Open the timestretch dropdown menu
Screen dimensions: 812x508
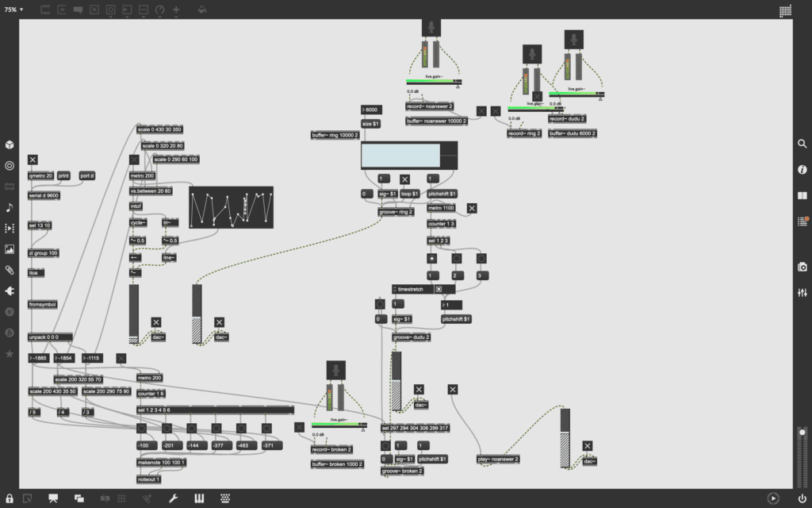412,289
